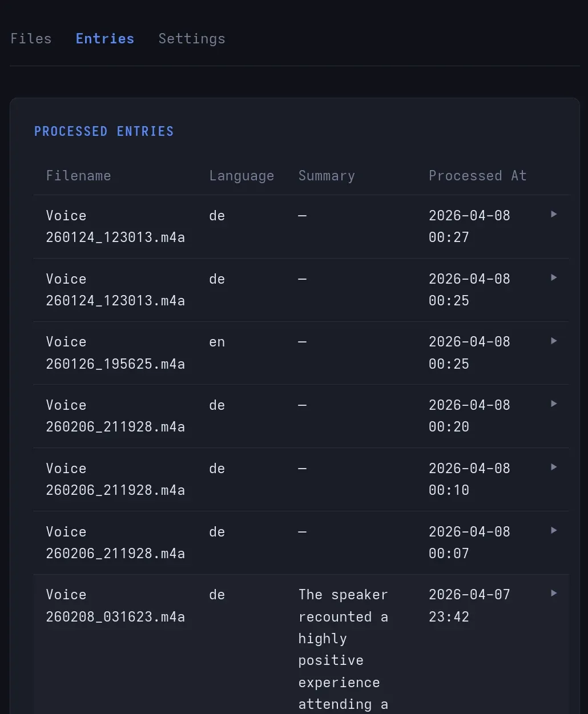Select filename Voice 260208_031623.m4a

115,606
